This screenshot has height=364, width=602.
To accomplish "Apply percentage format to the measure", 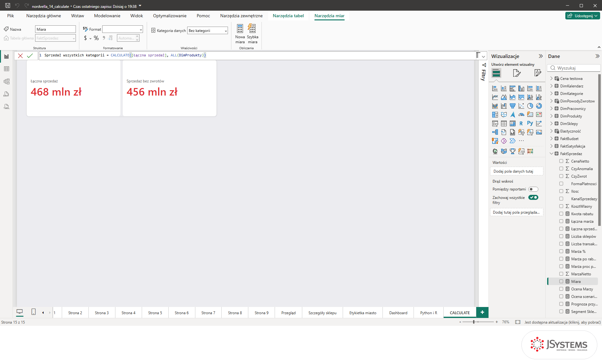I will pos(96,38).
